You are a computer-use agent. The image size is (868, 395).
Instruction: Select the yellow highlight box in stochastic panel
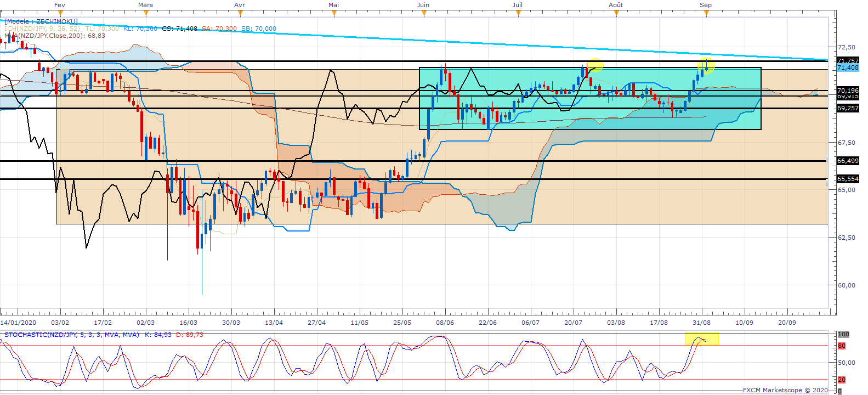pos(702,339)
